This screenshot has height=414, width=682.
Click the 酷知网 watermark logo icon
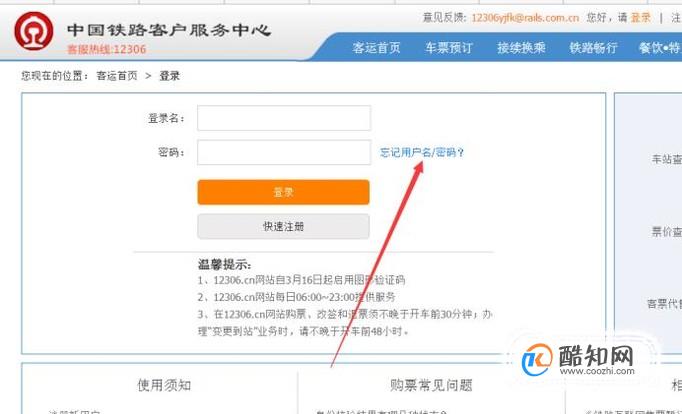537,360
